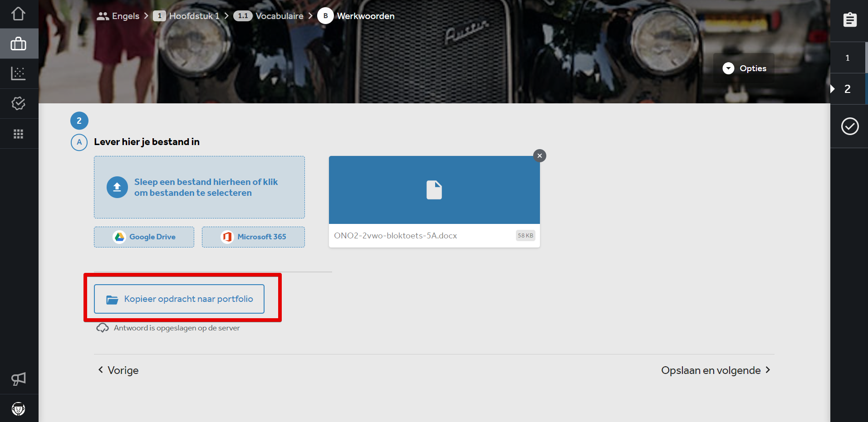
Task: Go back with Vorige
Action: [118, 370]
